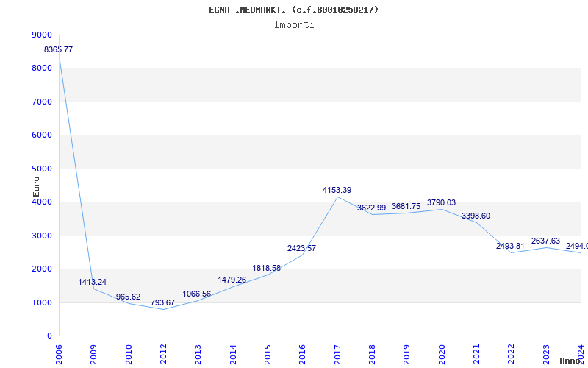
Task: Select the 3790.03 data label
Action: click(442, 202)
